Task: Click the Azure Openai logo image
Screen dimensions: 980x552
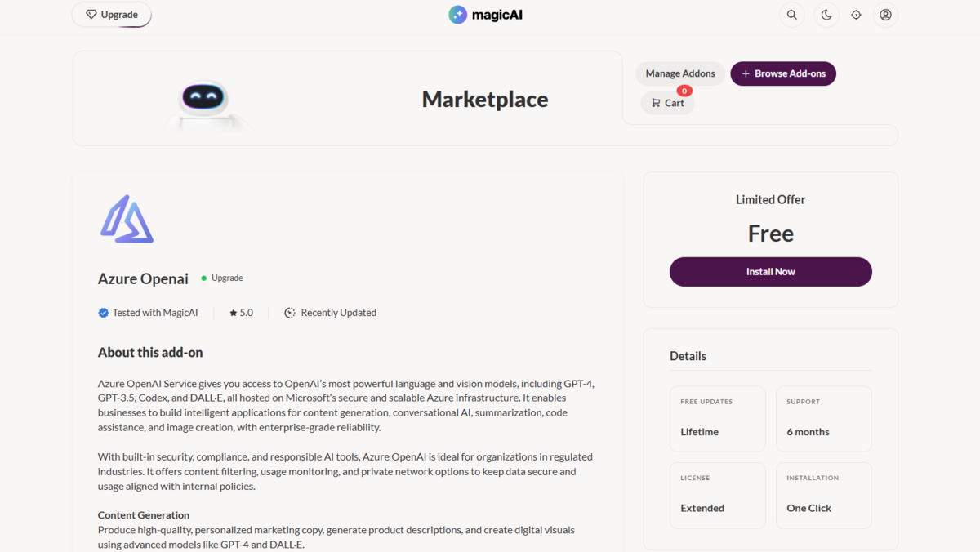Action: [127, 219]
